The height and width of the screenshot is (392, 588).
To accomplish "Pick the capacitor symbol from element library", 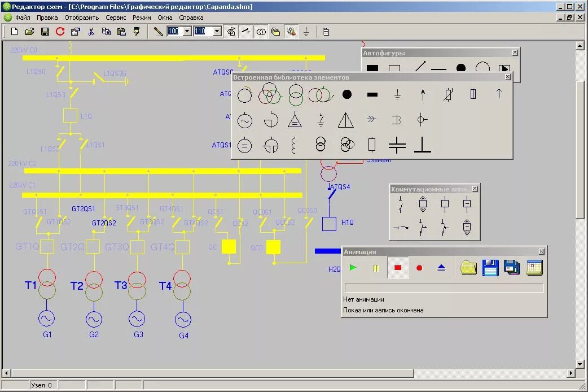I will pyautogui.click(x=397, y=145).
